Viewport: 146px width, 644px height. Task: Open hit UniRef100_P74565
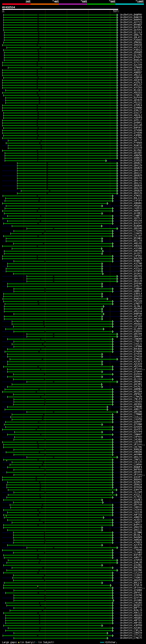[131, 143]
